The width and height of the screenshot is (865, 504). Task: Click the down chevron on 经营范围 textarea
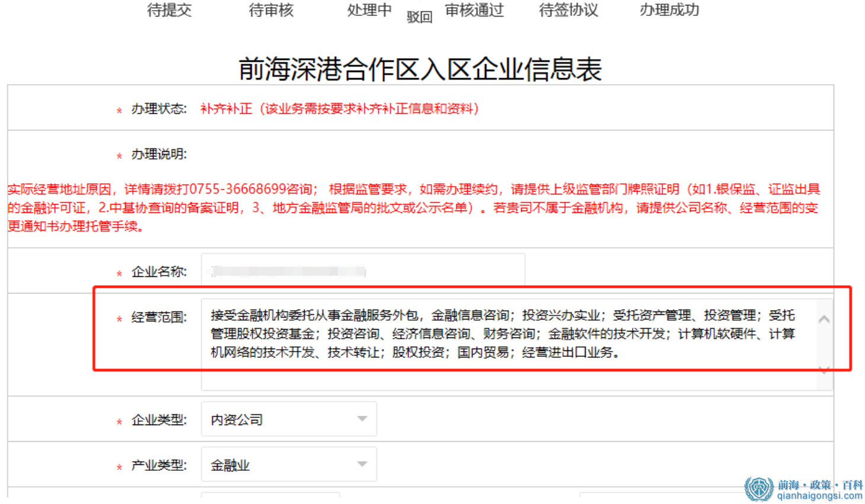tap(824, 370)
